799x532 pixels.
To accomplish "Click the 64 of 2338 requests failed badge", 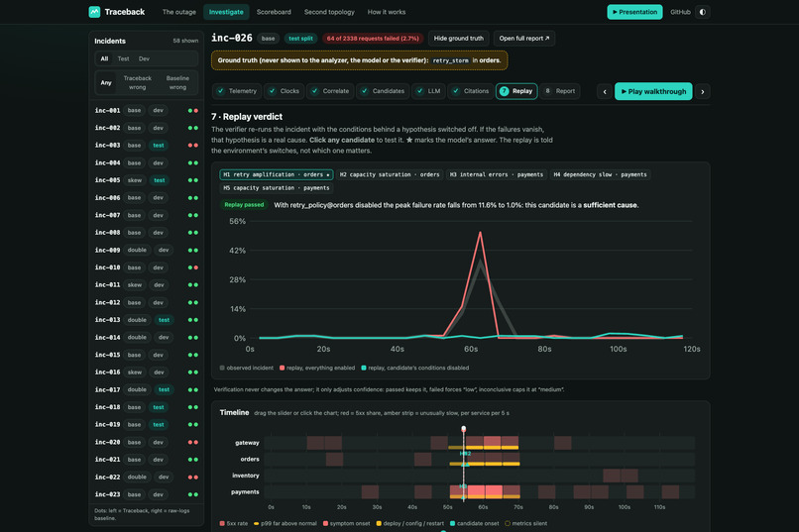I will (x=373, y=39).
